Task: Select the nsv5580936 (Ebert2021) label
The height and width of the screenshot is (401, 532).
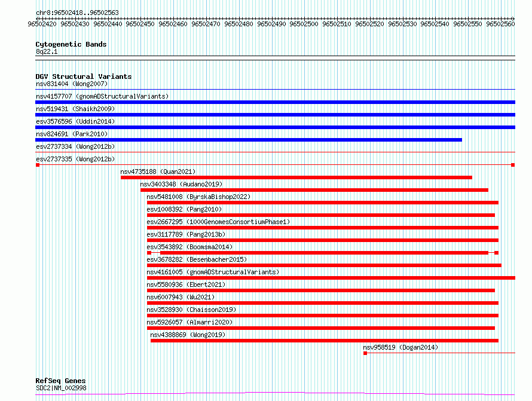Action: 186,284
